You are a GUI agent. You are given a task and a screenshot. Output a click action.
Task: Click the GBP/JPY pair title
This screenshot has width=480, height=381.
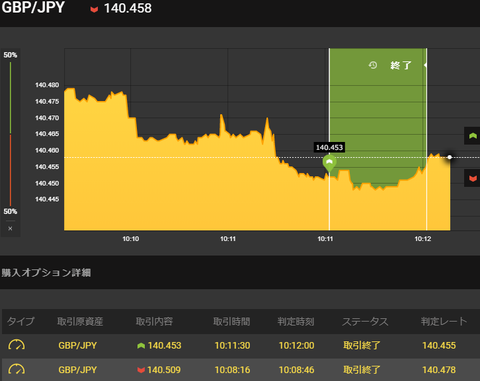point(33,8)
